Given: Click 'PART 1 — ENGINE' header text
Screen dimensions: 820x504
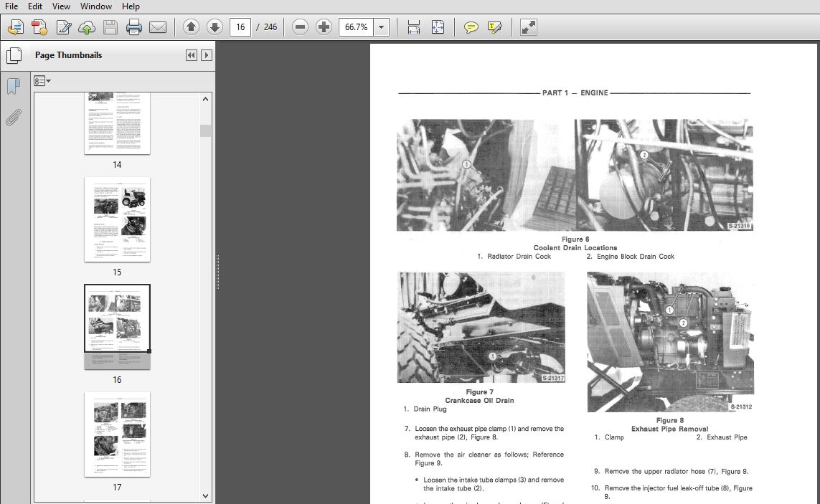Looking at the screenshot, I should [x=575, y=93].
